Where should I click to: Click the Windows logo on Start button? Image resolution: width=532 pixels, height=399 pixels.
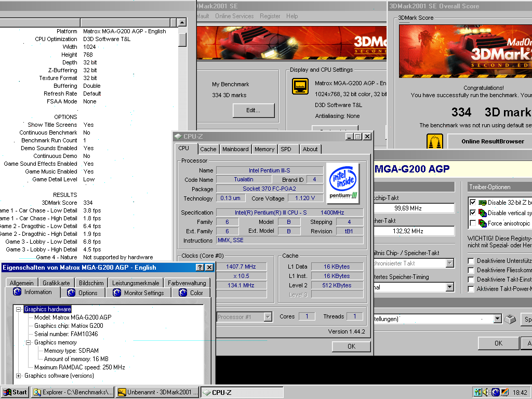(x=7, y=392)
